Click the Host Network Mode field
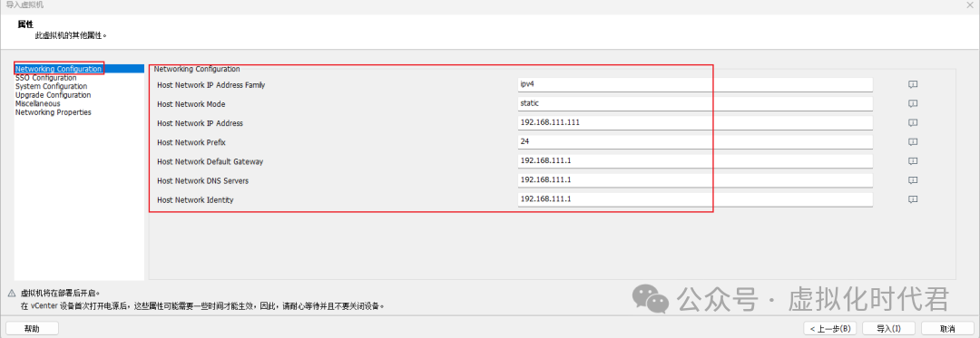 tap(694, 103)
